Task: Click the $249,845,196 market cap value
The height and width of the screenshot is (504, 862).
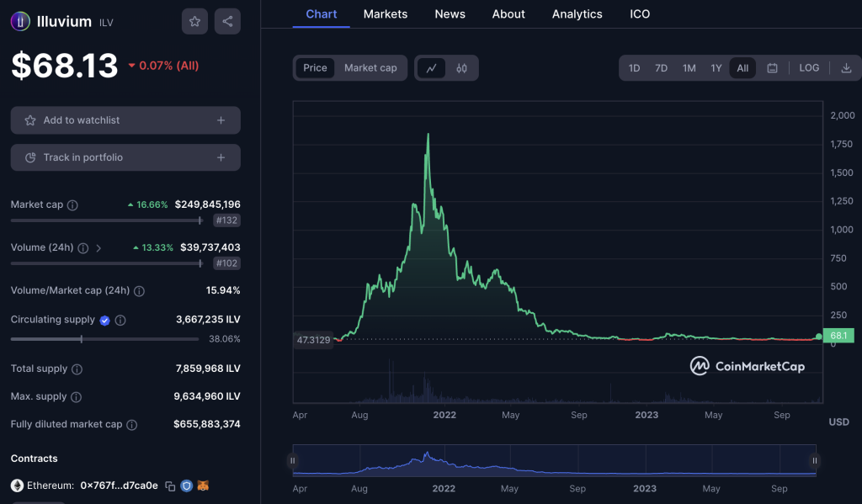Action: coord(207,204)
